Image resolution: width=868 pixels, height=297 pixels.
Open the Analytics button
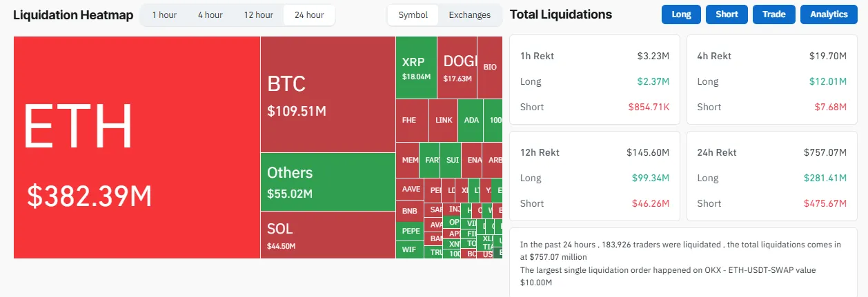coord(829,14)
